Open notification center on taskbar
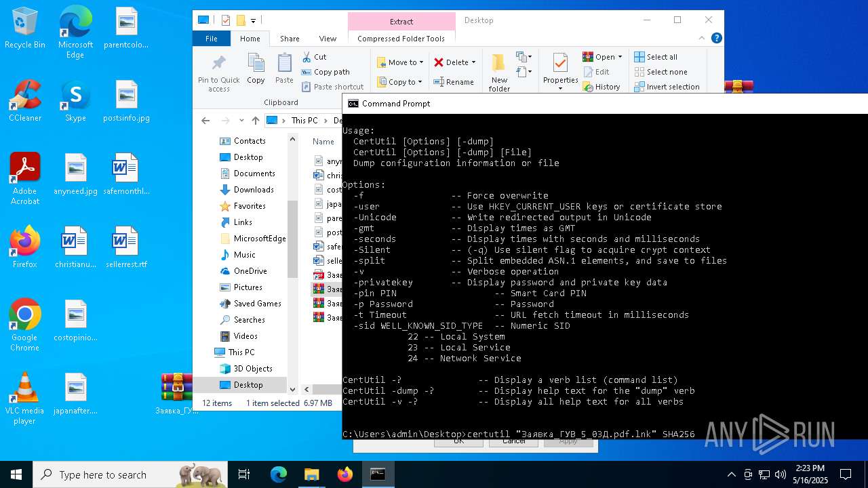The height and width of the screenshot is (488, 868). [846, 474]
